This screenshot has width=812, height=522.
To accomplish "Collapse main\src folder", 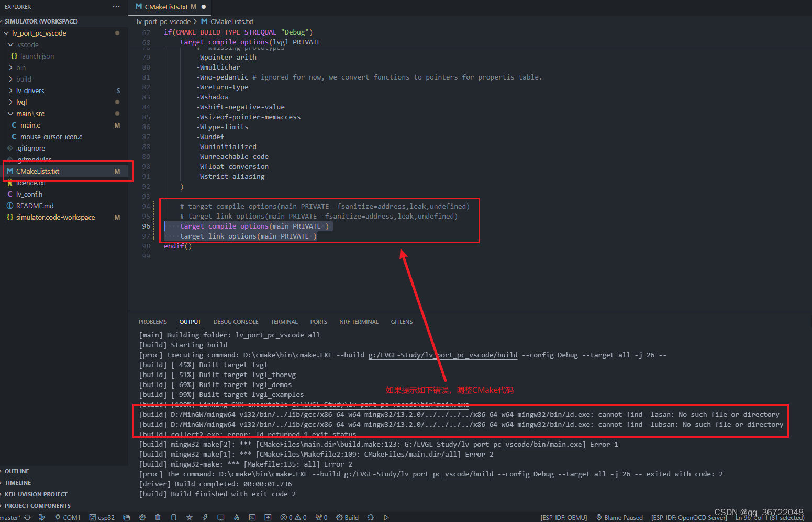I will pos(26,114).
